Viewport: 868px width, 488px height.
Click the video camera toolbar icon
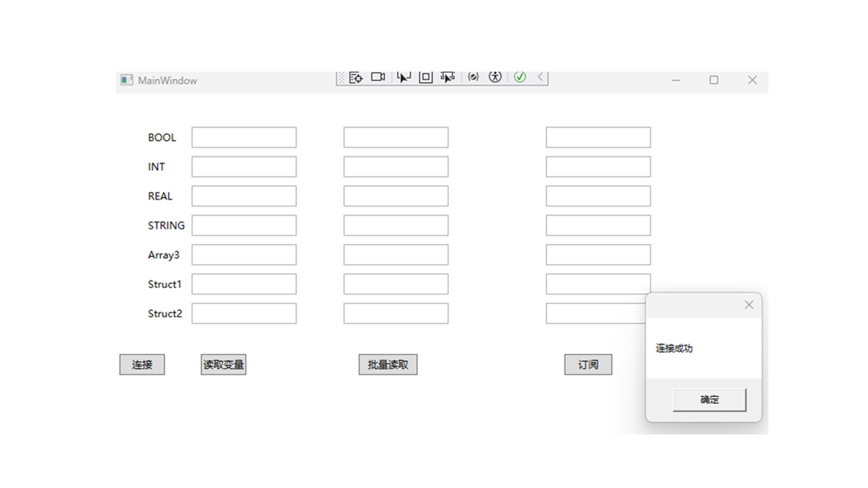tap(378, 77)
